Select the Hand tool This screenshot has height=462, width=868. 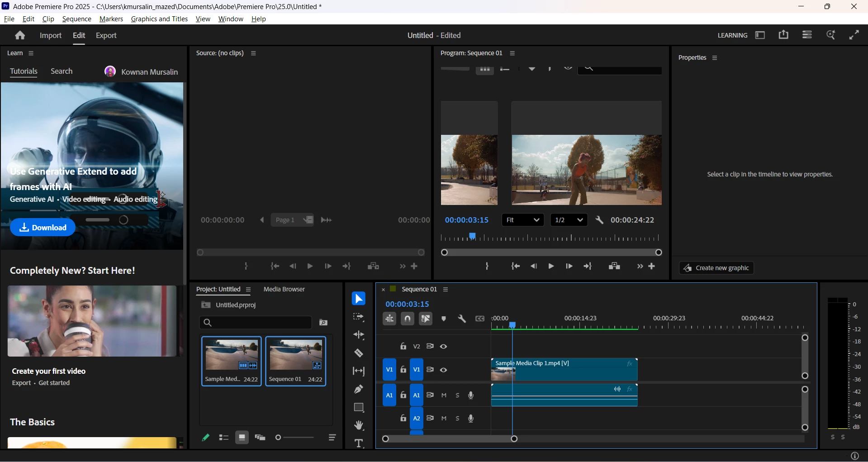[x=359, y=426]
